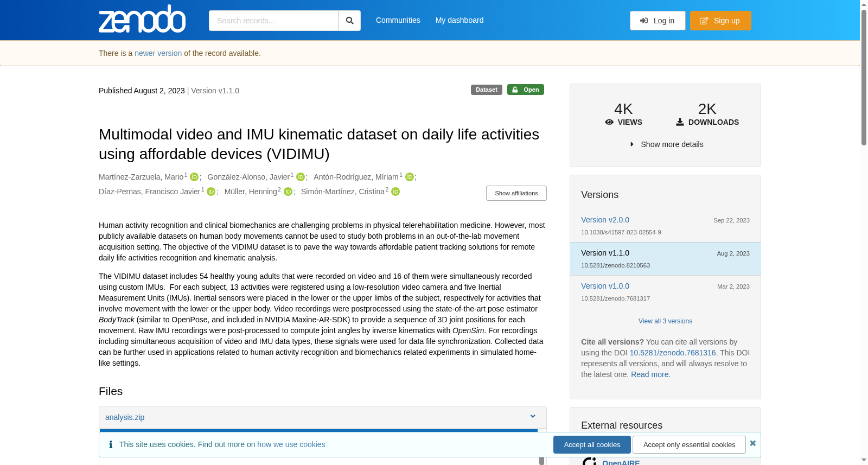Open ORCID icon for Müller, Henning
This screenshot has width=868, height=465.
pos(288,192)
